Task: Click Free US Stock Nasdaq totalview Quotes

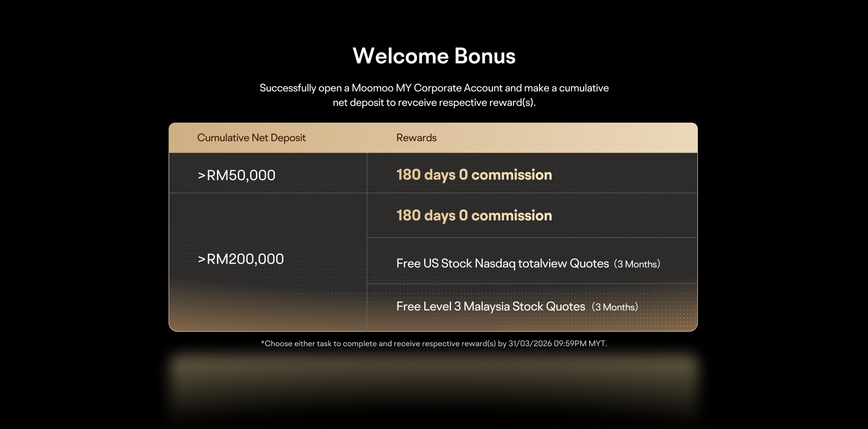Action: coord(502,263)
